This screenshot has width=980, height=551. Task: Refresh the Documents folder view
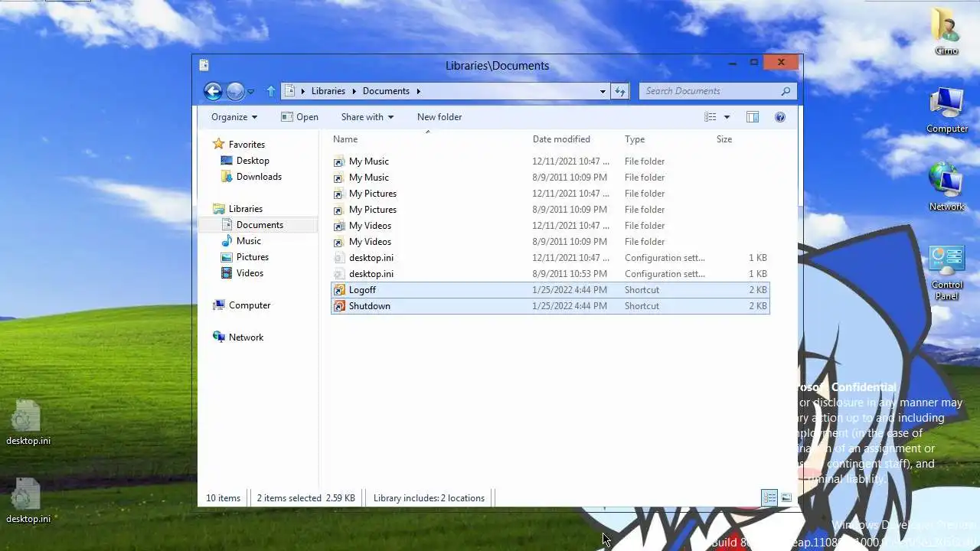click(x=619, y=91)
